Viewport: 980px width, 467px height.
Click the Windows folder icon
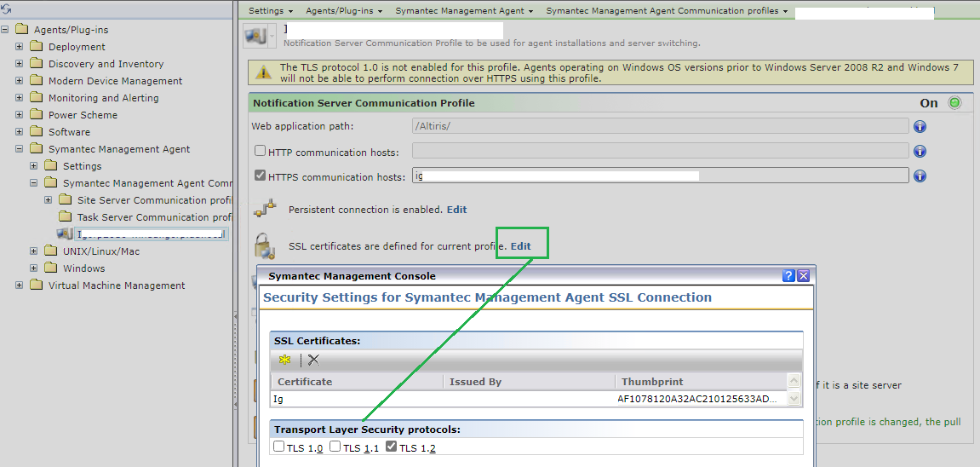(52, 268)
